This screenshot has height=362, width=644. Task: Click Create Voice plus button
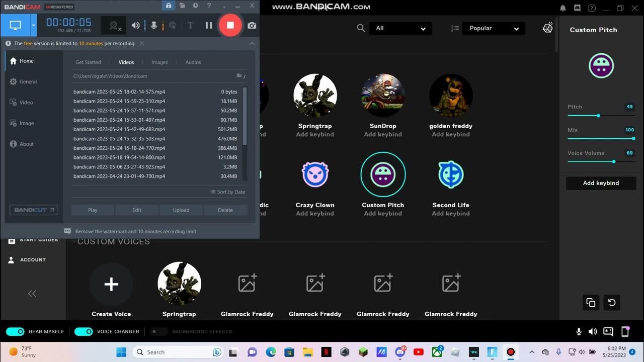111,284
